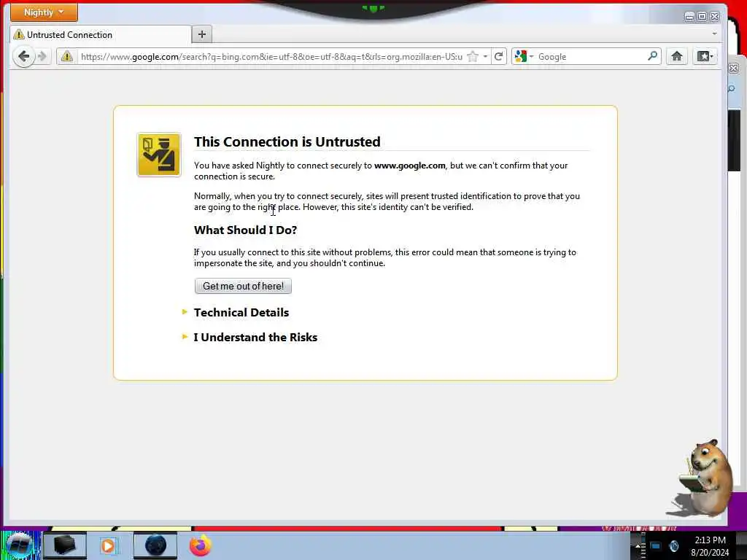Click the yellow passport officer warning icon

(x=159, y=155)
